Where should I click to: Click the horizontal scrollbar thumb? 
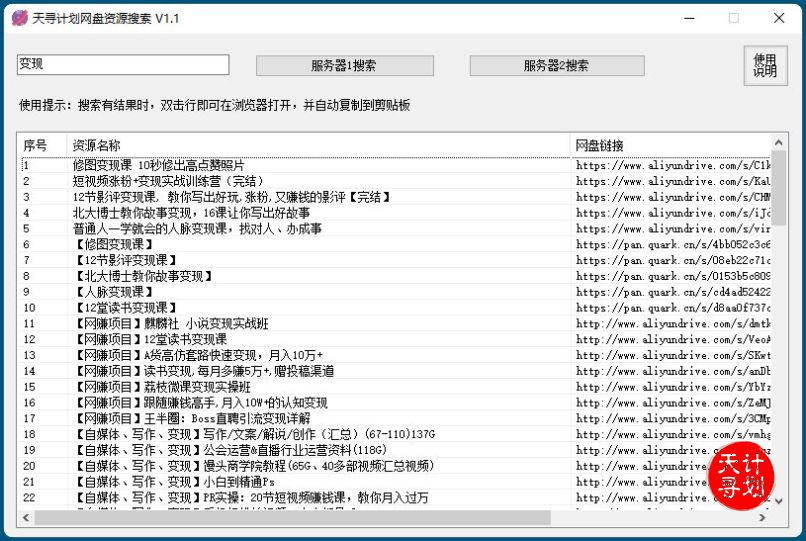(292, 517)
